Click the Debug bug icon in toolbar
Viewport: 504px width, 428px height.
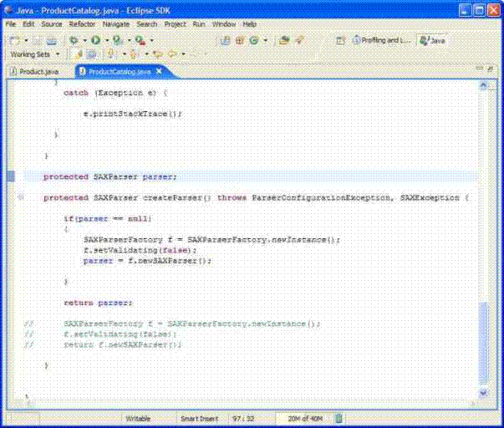tap(74, 39)
